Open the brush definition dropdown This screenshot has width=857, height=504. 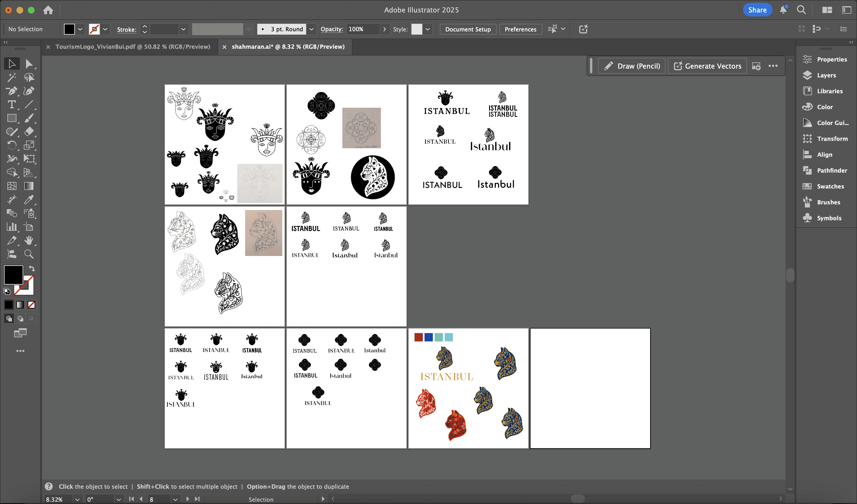click(x=311, y=29)
